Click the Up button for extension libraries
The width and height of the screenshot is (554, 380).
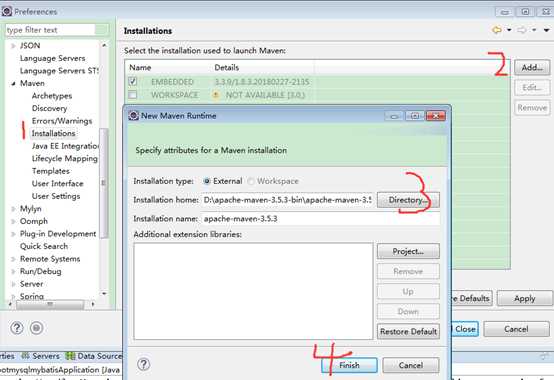408,291
